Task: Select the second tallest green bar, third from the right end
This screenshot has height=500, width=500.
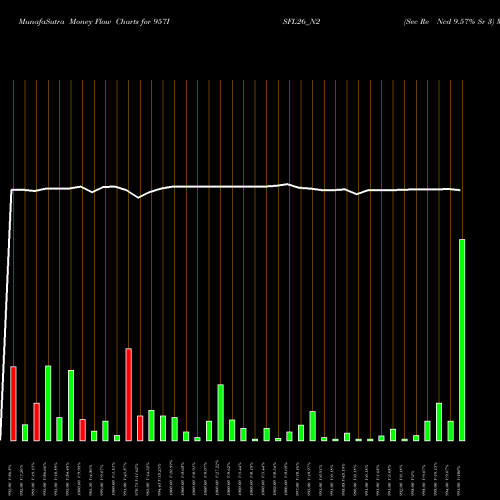Action: point(439,422)
